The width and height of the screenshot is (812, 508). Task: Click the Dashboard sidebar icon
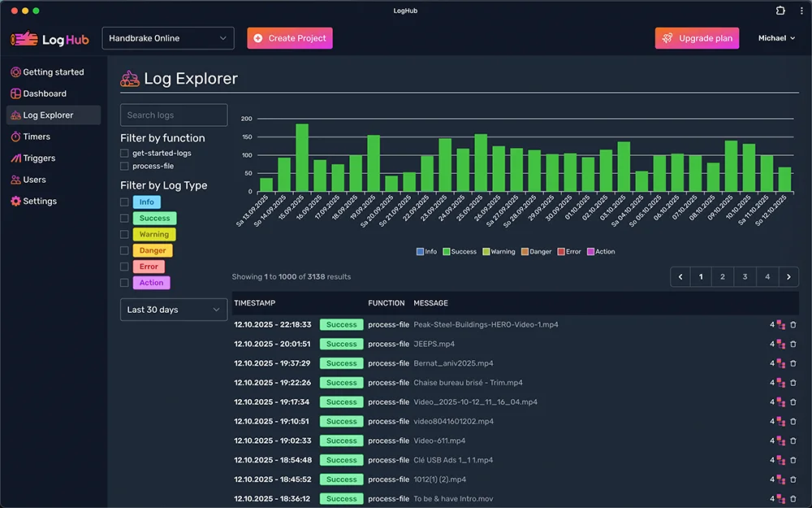pos(15,93)
